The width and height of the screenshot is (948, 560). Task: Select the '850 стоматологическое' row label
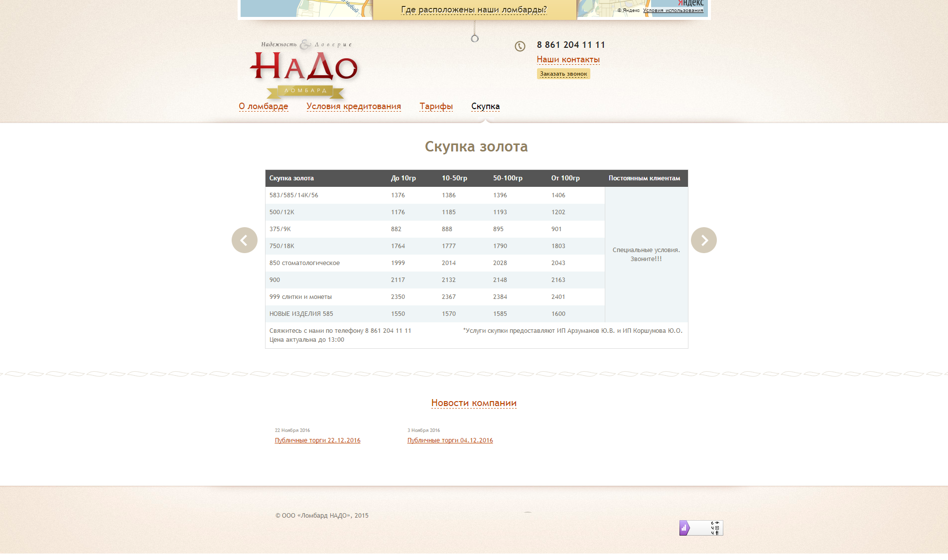(305, 263)
